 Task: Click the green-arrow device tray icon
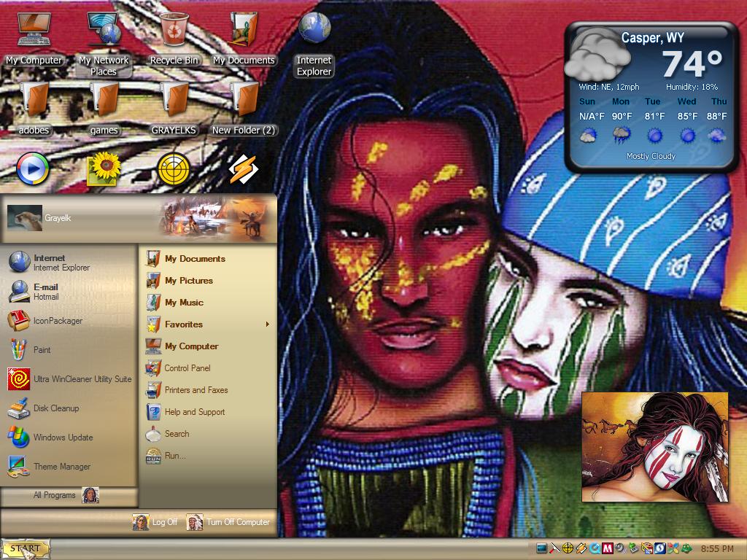(633, 548)
